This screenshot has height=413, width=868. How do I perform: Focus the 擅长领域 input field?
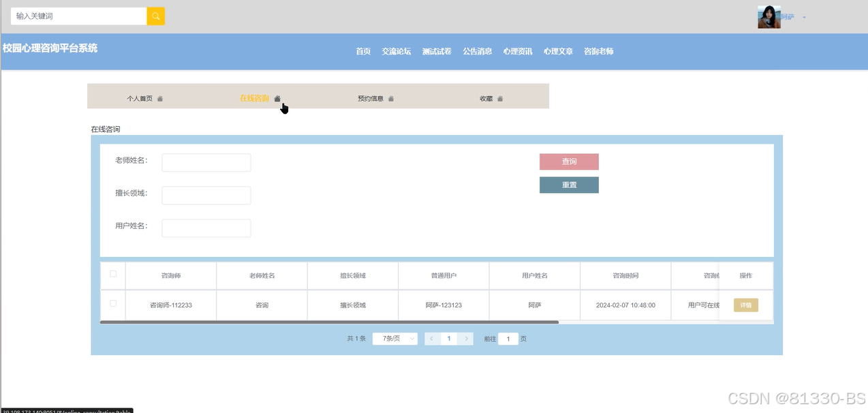coord(206,196)
